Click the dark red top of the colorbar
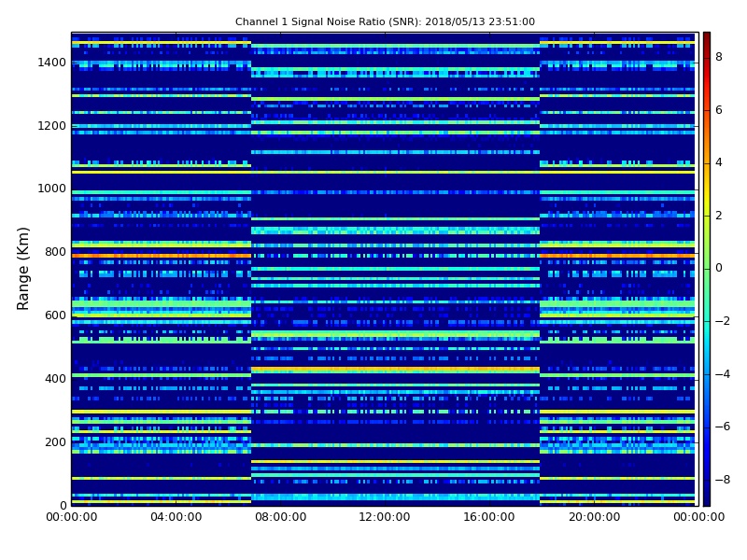 tap(707, 38)
